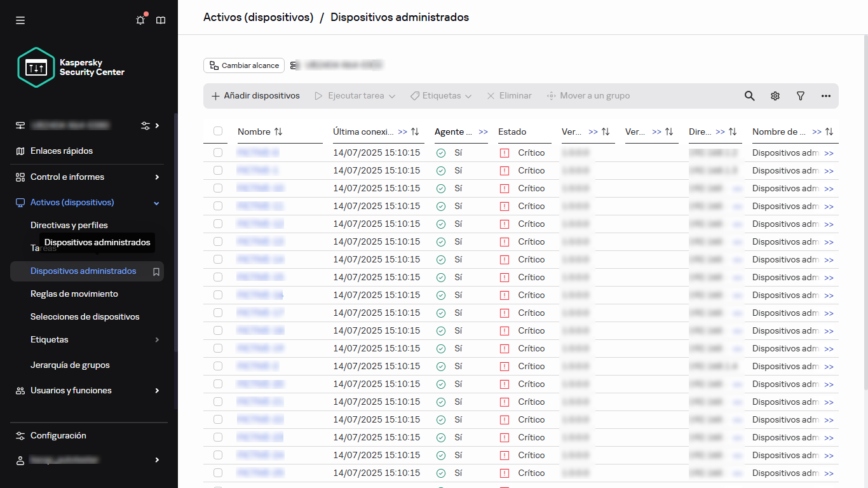Open the notifications bell with red badge
Viewport: 868px width, 488px height.
click(140, 20)
